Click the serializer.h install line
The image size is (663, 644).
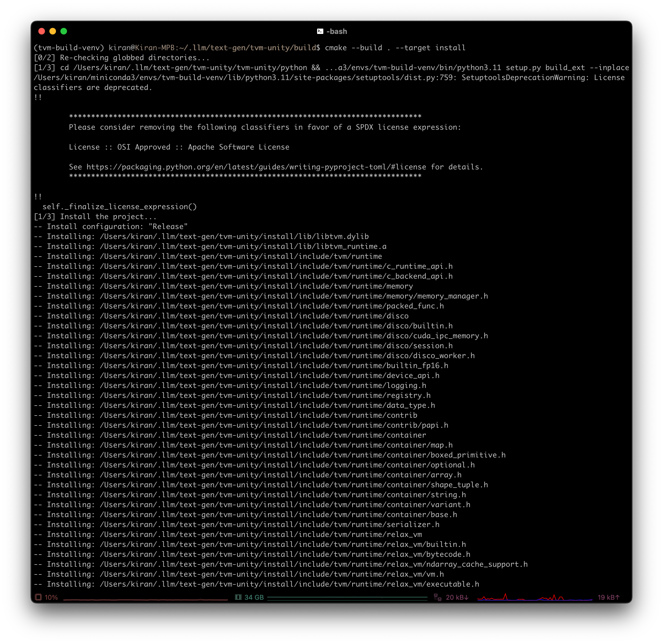click(x=237, y=524)
